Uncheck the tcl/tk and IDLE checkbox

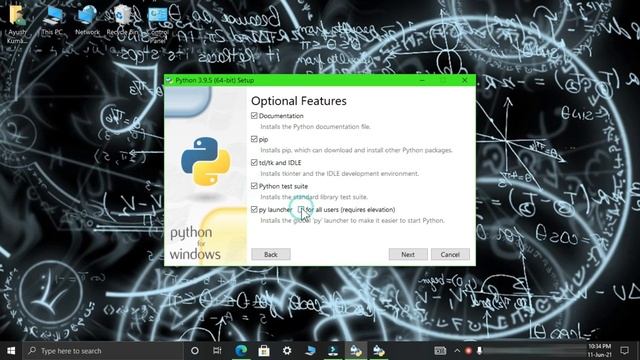click(254, 162)
